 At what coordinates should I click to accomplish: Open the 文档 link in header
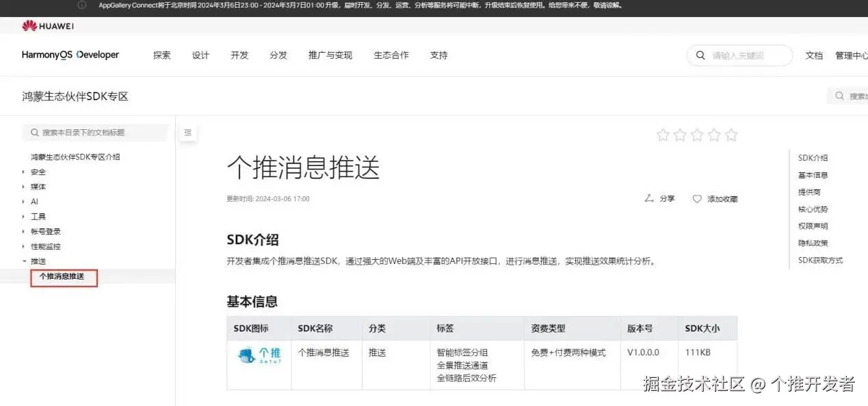pos(814,55)
